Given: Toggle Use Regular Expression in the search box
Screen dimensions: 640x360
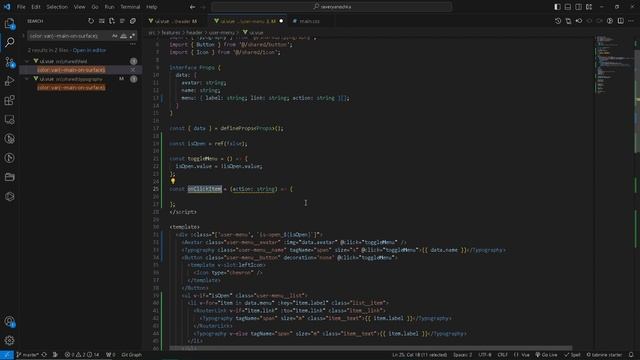Looking at the screenshot, I should point(132,36).
